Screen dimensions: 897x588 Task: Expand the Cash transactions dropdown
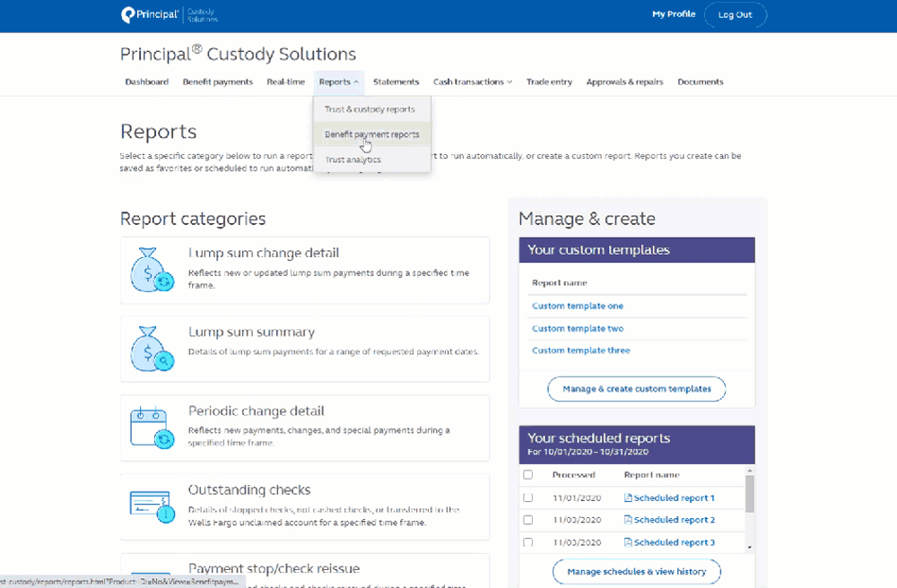point(472,81)
